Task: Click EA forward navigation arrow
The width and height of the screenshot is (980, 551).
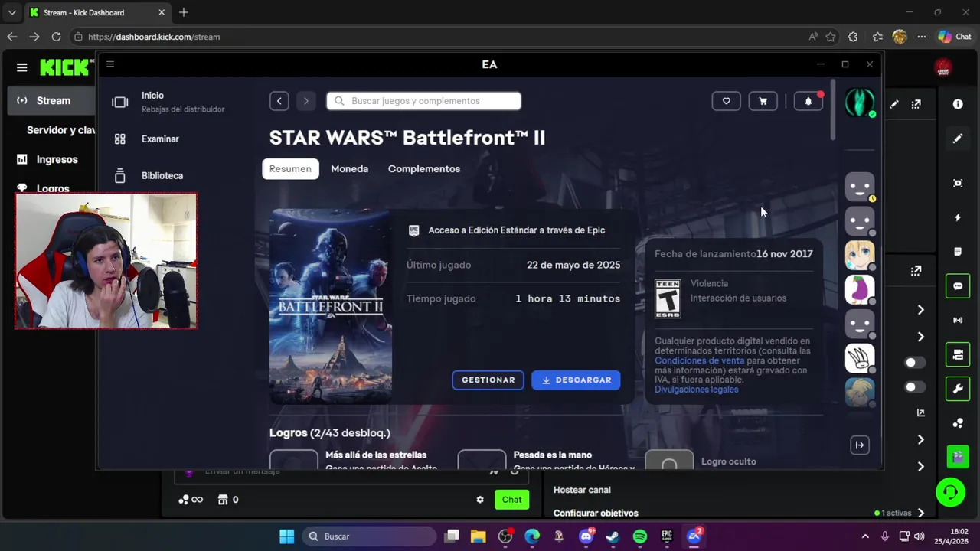Action: point(305,101)
